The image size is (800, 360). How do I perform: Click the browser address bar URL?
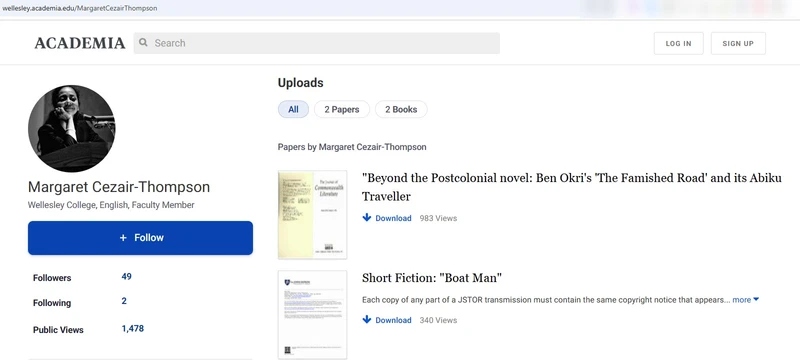coord(80,8)
